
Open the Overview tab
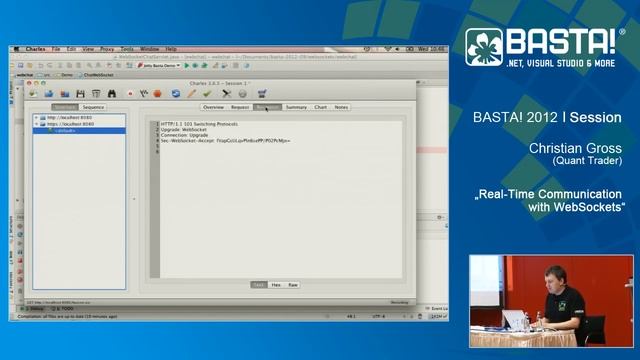click(213, 107)
